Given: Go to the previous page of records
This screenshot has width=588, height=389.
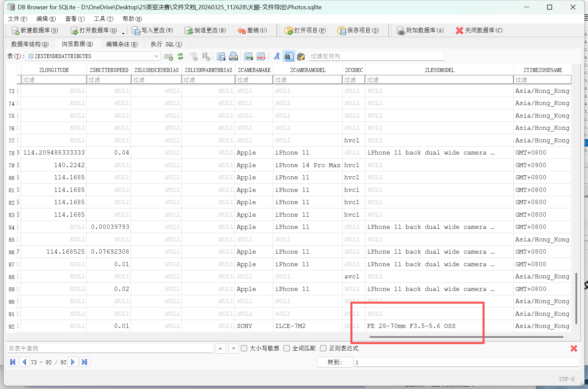Looking at the screenshot, I should [24, 362].
